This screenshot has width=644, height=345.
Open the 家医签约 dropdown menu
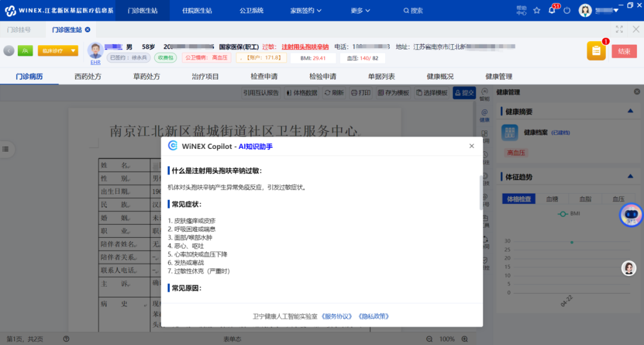point(305,11)
